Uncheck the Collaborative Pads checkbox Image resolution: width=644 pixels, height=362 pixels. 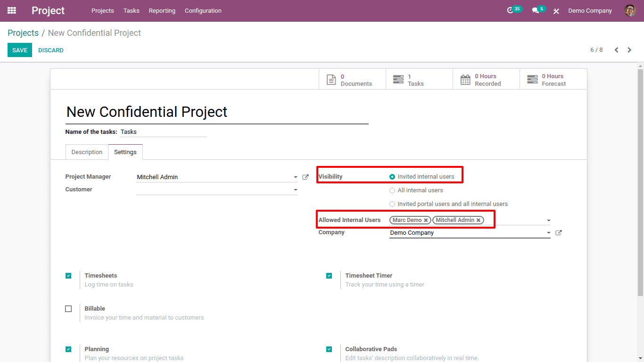tap(329, 349)
